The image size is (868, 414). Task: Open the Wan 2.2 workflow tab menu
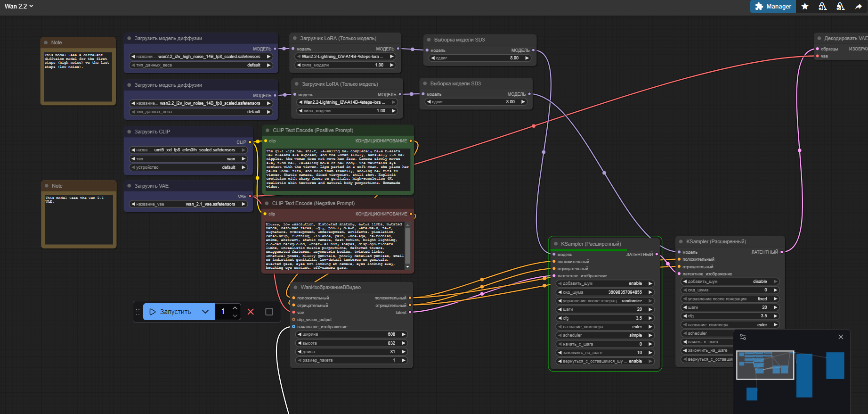[19, 6]
